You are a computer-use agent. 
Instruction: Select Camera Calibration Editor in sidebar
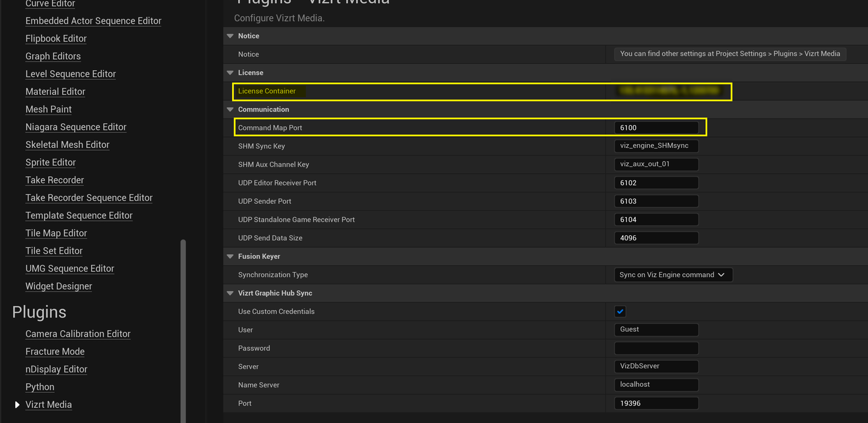click(x=78, y=334)
